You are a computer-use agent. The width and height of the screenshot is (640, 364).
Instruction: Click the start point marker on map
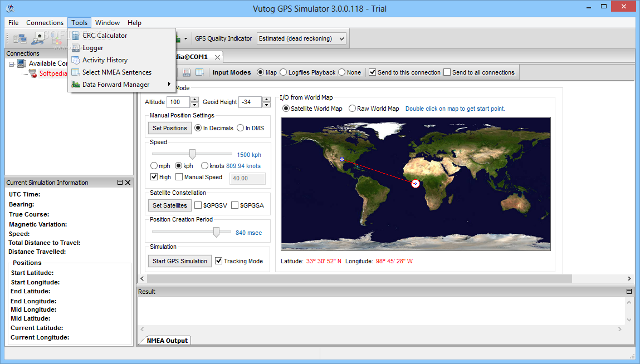[x=342, y=159]
